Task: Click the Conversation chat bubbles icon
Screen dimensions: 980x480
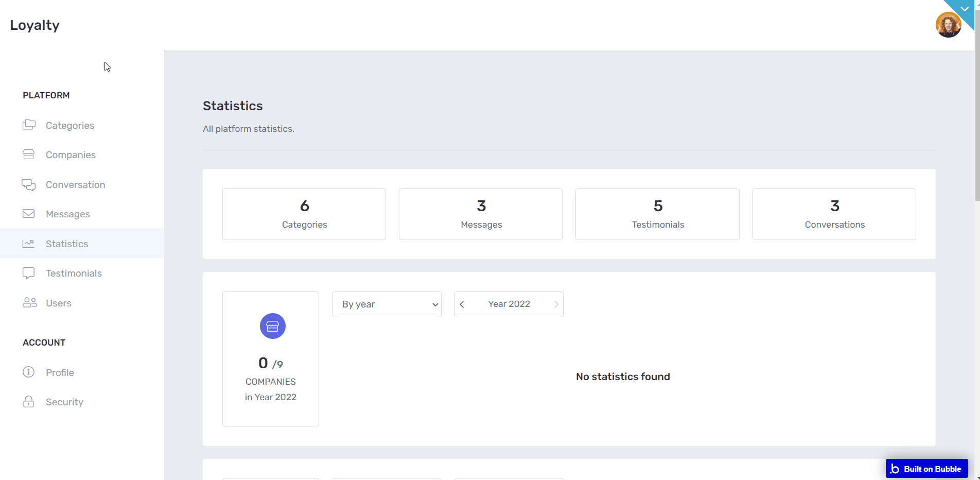Action: (29, 184)
